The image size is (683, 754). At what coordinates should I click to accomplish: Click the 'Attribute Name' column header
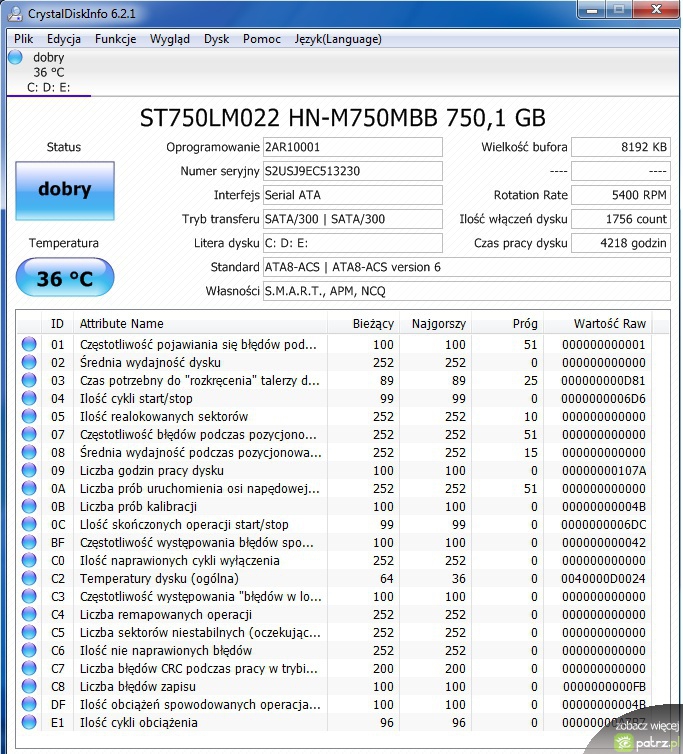click(x=121, y=323)
